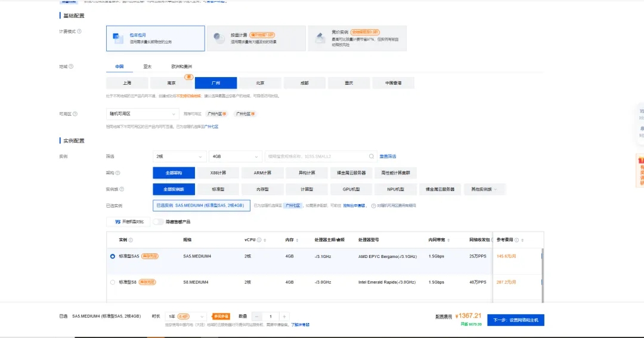Screen dimensions: 644x338
Task: Click help icon beside 可用区 label
Action: (75, 113)
